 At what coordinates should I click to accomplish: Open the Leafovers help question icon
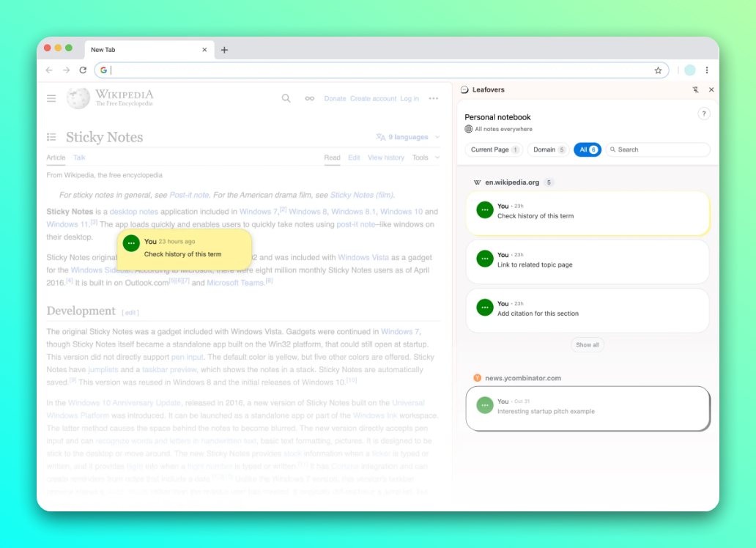703,114
